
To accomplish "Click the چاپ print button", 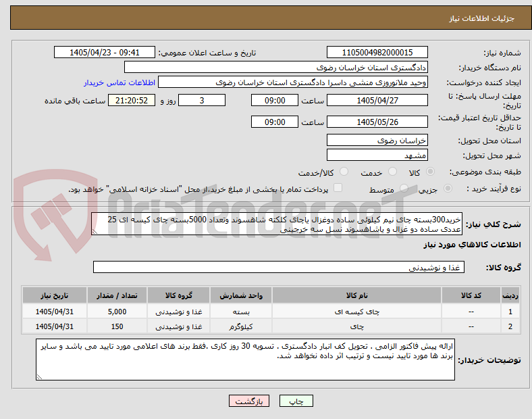I will tap(296, 401).
